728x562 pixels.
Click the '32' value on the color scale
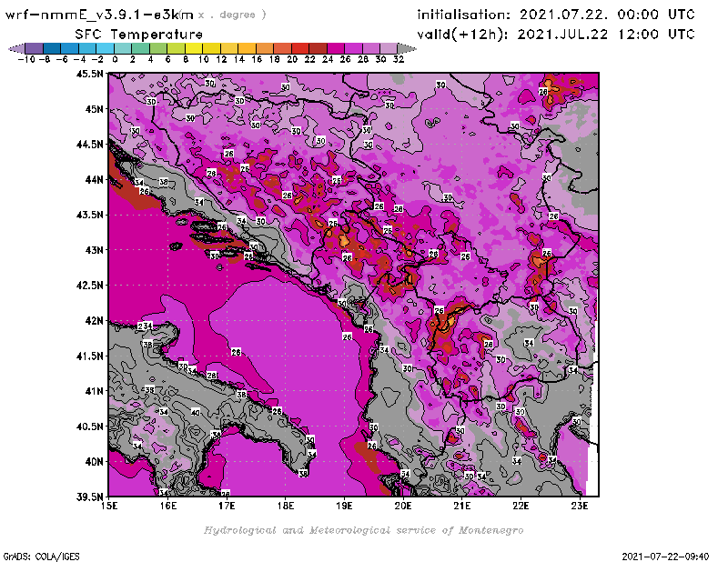point(399,60)
